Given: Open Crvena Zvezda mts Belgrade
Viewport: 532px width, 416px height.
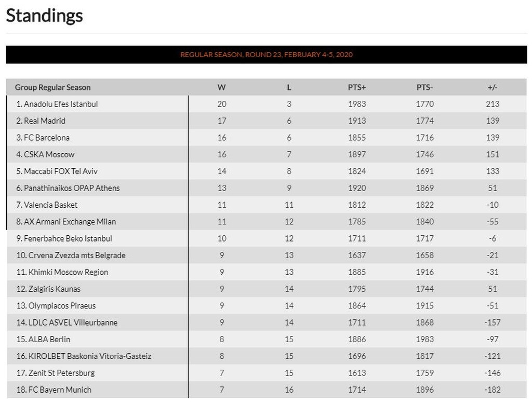Looking at the screenshot, I should coord(74,255).
